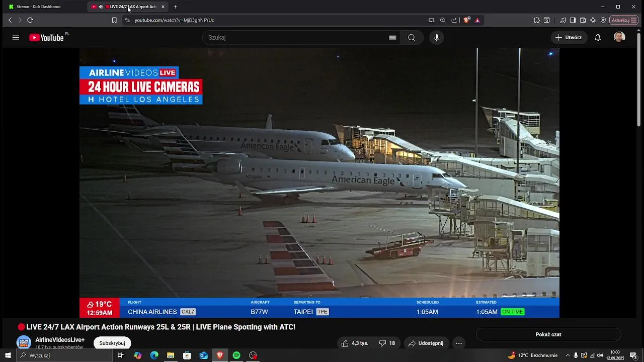Screen dimensions: 644x362
Task: Open more actions three-dot menu under video
Action: coord(459,343)
